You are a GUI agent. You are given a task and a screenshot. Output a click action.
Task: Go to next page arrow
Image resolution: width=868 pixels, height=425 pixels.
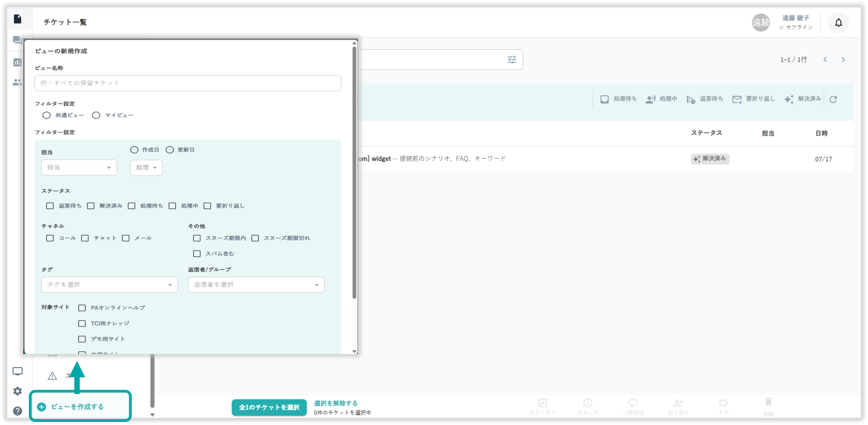point(843,60)
